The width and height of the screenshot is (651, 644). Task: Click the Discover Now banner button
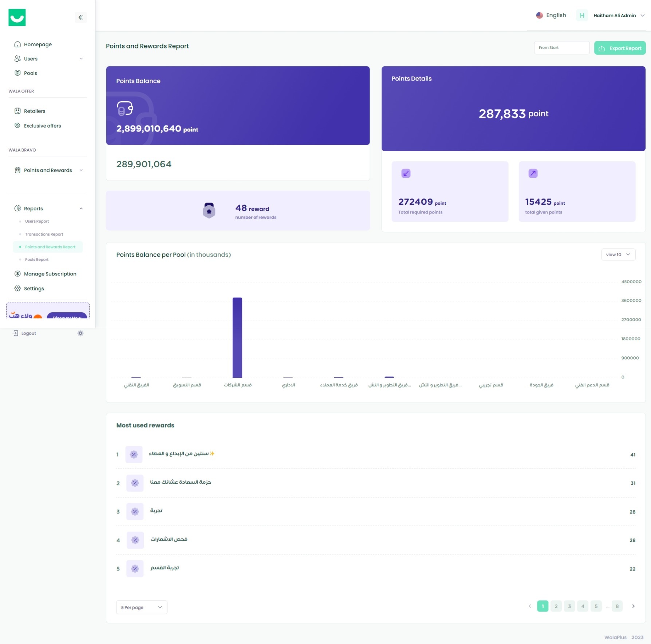coord(67,315)
